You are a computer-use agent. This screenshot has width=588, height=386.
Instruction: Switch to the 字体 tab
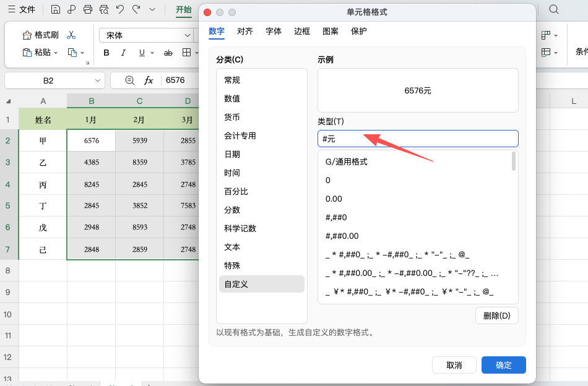point(274,31)
